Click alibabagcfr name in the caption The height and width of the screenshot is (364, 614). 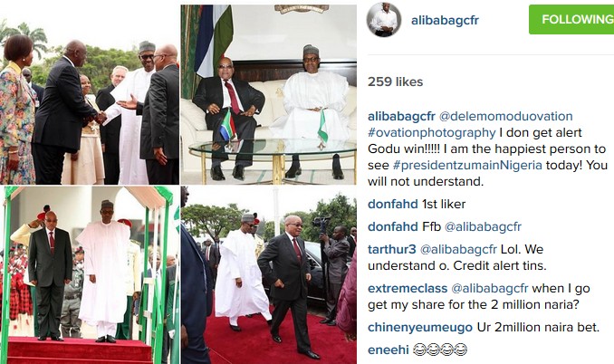pyautogui.click(x=401, y=116)
